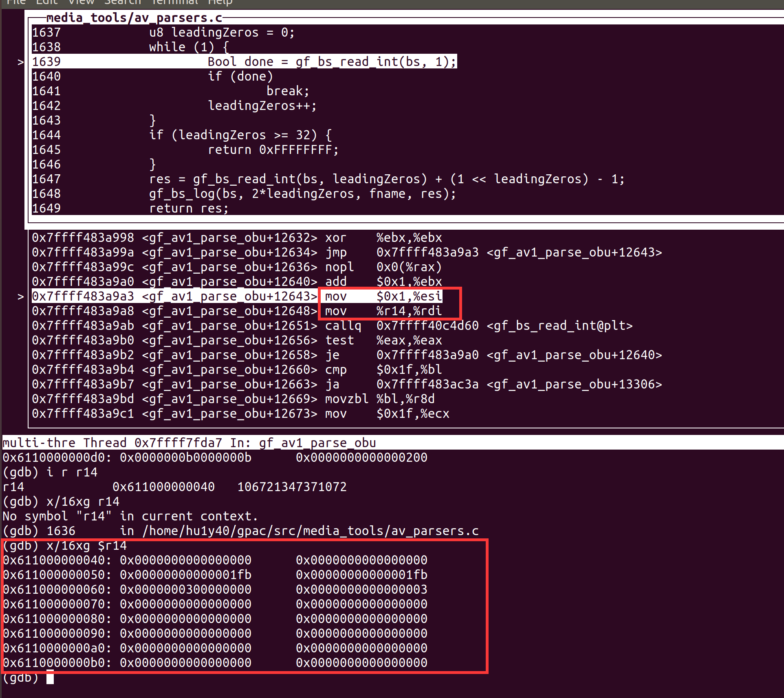The height and width of the screenshot is (698, 784).
Task: Click command 'x/16xg $r14'
Action: [86, 545]
